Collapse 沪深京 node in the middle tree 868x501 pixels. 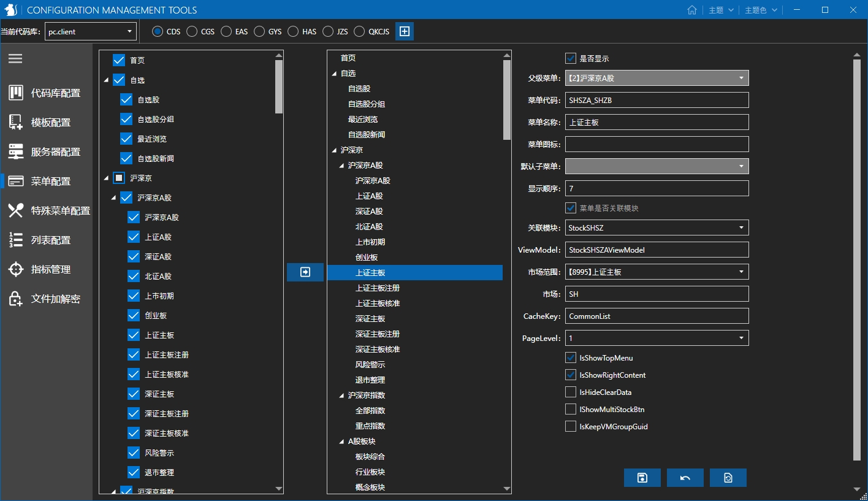tap(335, 150)
